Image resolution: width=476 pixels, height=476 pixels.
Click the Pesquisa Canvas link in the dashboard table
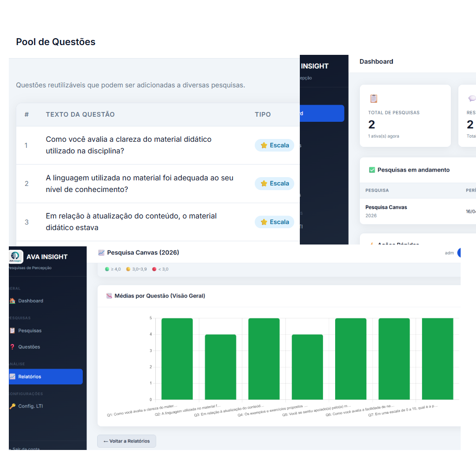[x=386, y=207]
